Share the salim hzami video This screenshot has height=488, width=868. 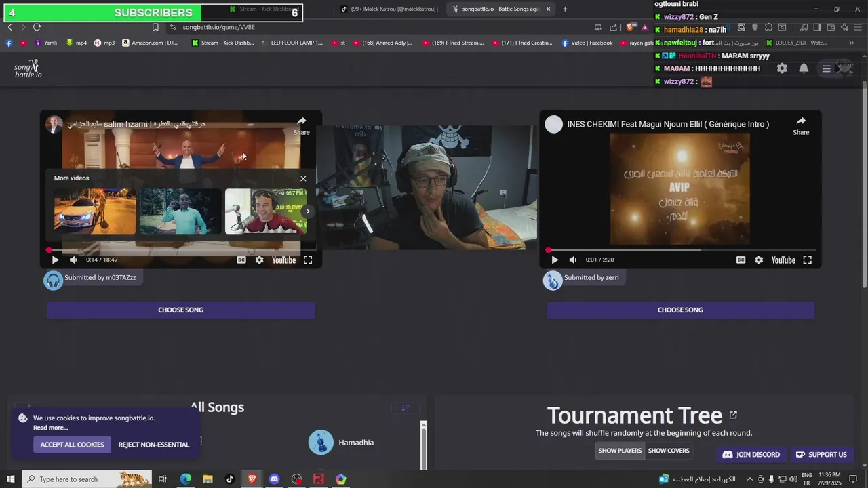click(x=301, y=125)
